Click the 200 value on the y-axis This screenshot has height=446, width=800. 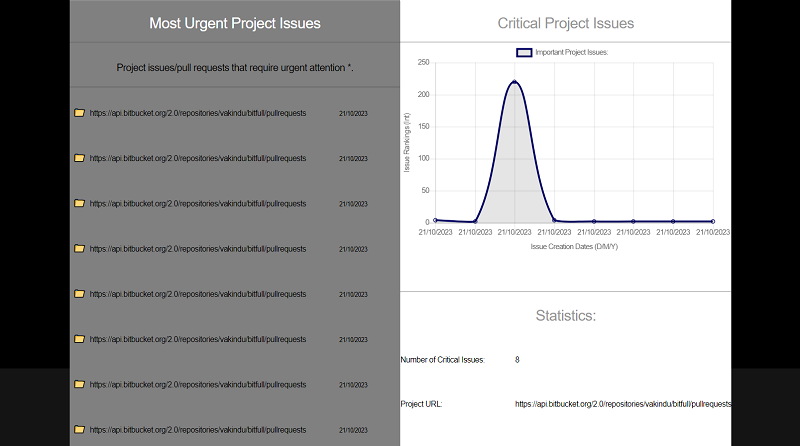click(423, 94)
